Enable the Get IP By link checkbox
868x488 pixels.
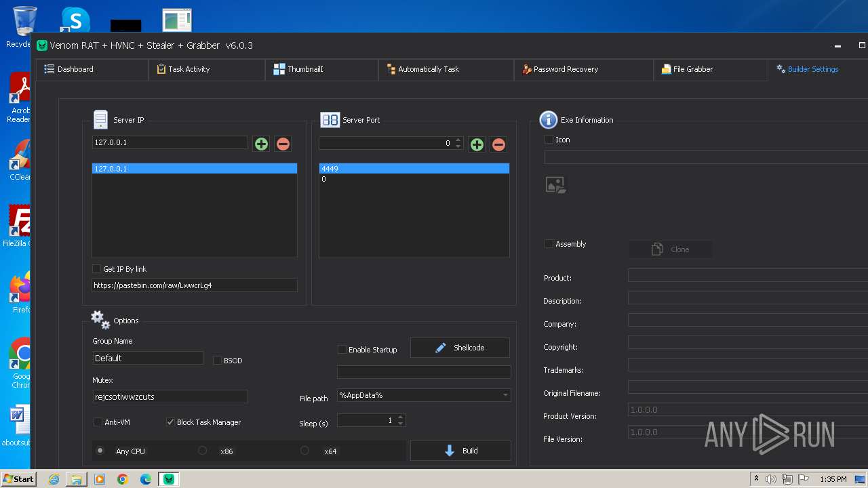pos(97,269)
